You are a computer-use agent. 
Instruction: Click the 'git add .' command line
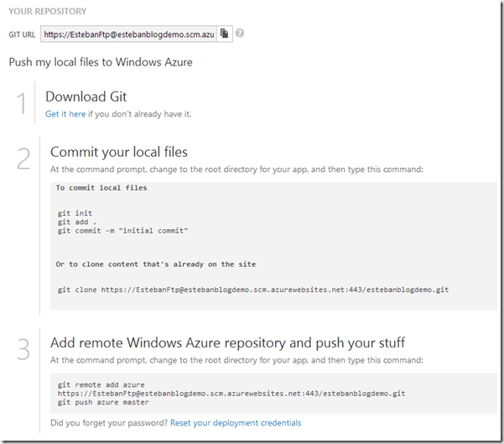(77, 222)
